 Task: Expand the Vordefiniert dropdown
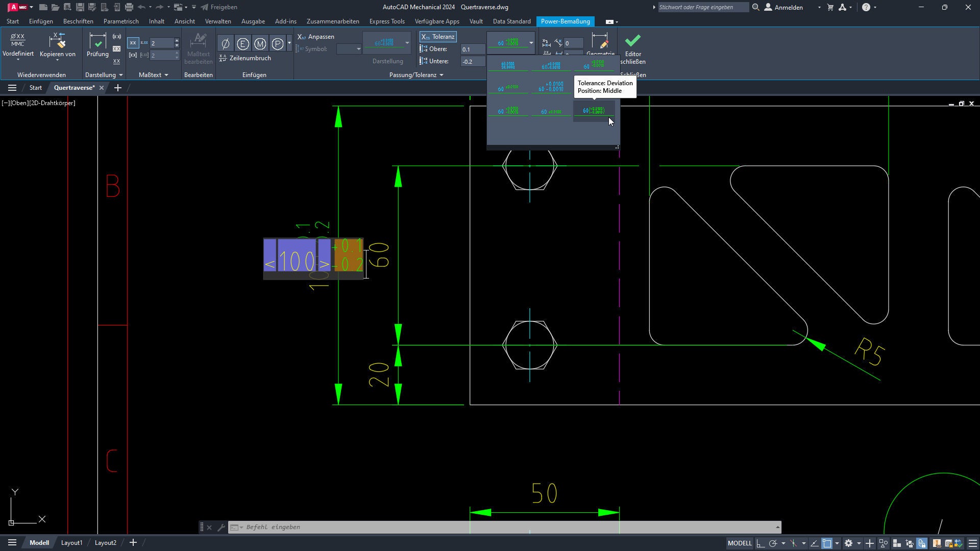coord(18,60)
